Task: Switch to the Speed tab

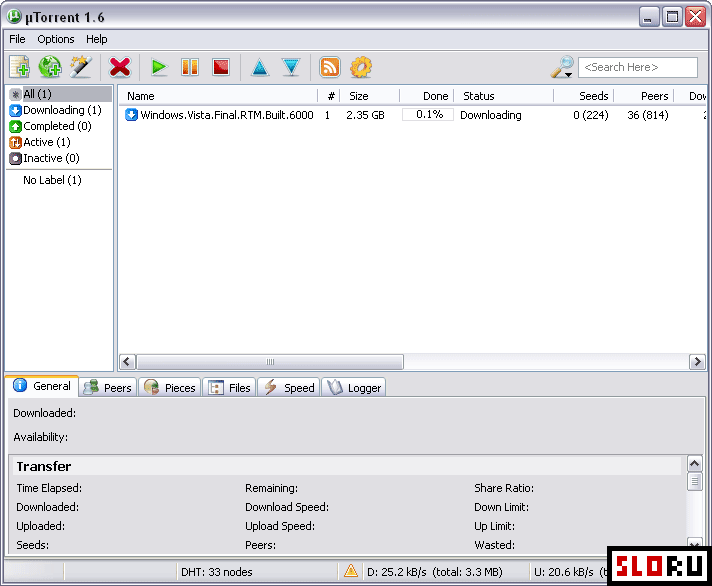Action: 289,388
